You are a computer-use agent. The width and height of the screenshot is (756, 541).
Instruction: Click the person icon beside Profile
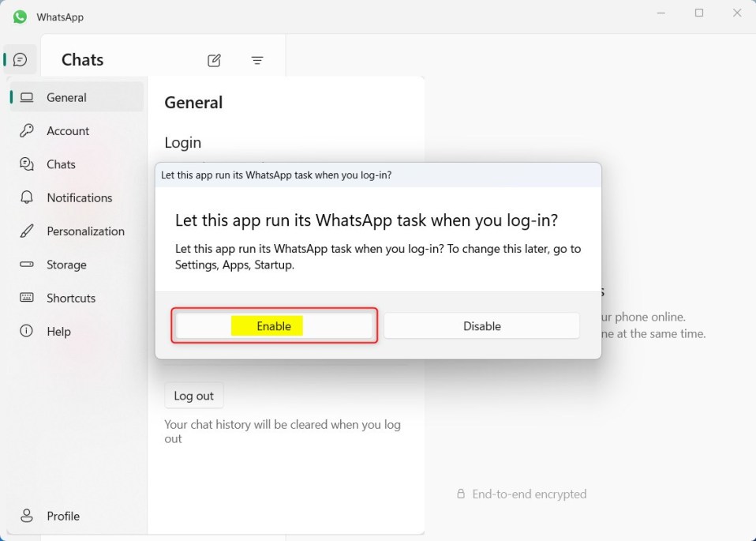click(x=27, y=516)
